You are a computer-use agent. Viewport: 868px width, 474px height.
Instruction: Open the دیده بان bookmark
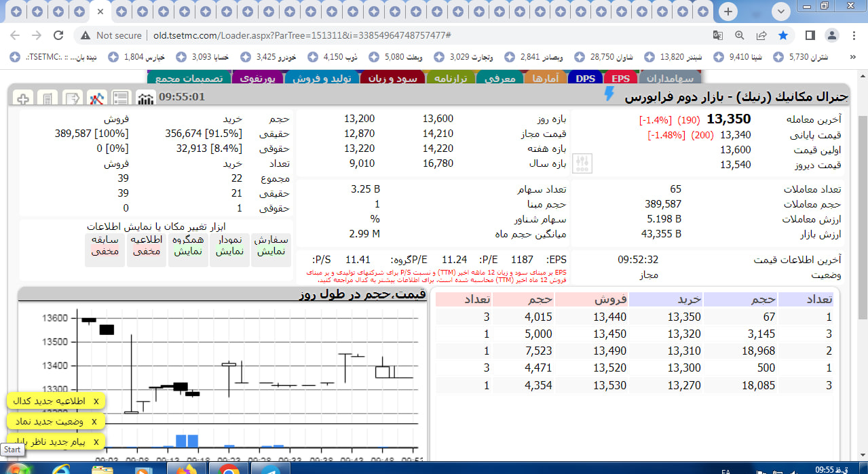pos(54,57)
